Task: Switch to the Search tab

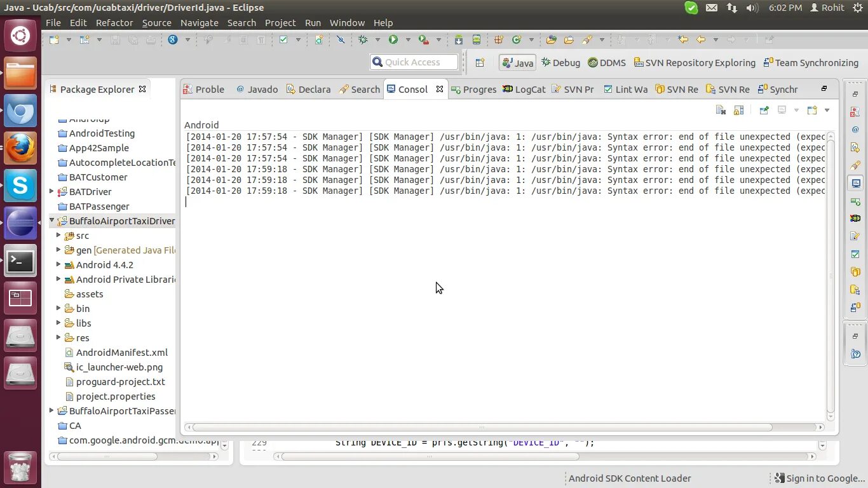Action: [360, 89]
